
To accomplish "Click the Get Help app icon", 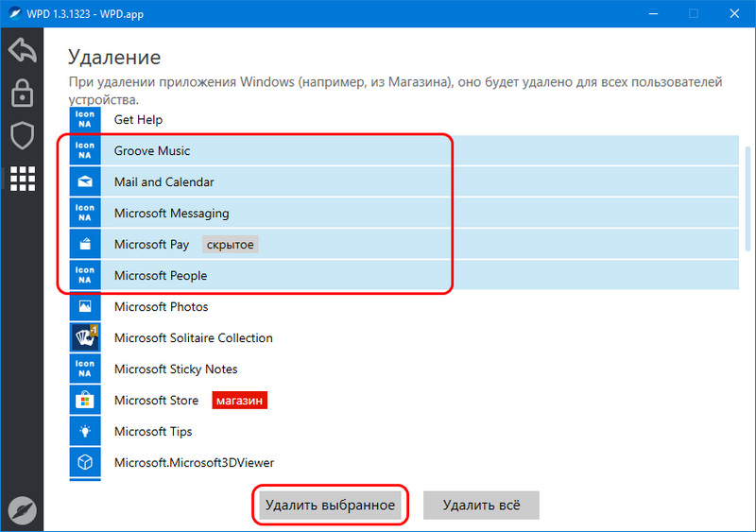I will pos(85,119).
